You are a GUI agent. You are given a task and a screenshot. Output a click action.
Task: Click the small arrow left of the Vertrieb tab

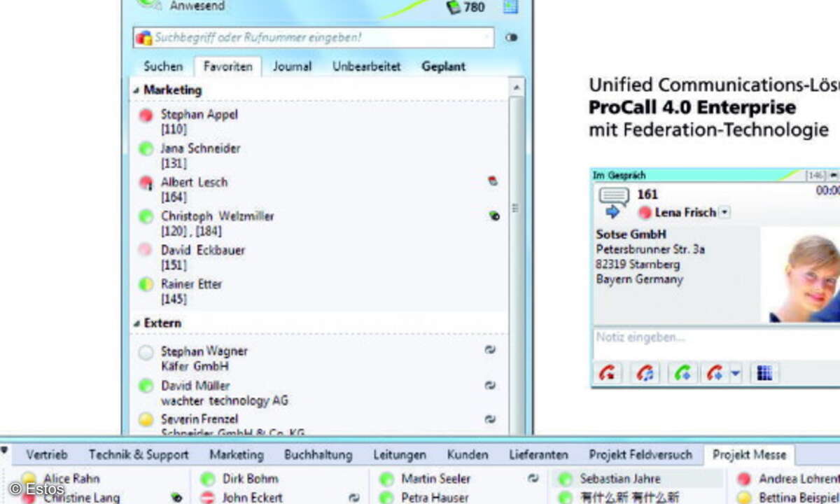6,450
